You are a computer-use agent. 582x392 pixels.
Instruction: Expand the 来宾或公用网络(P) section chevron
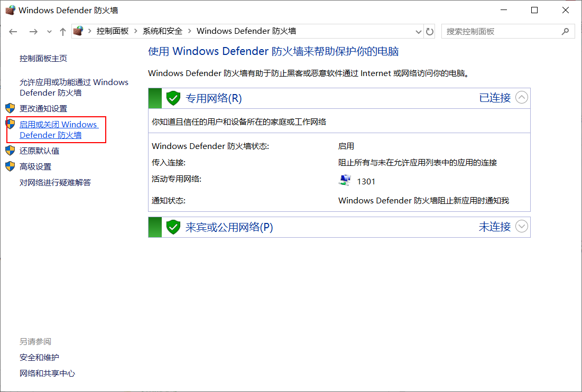click(x=522, y=226)
